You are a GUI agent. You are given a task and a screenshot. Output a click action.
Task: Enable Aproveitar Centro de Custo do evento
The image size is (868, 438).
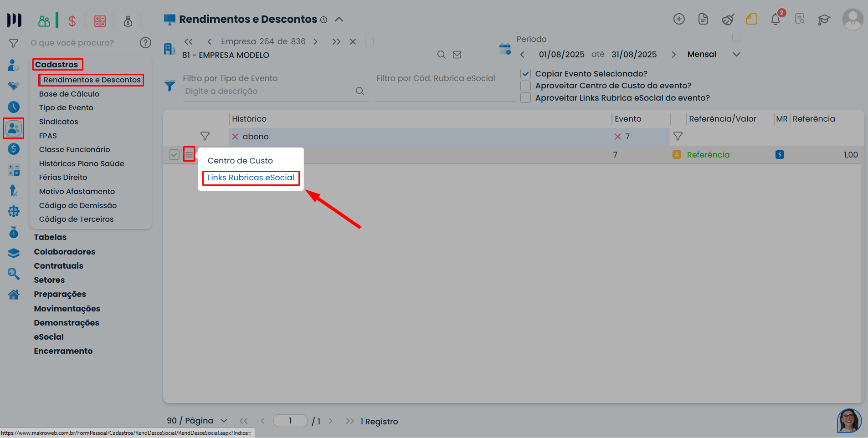526,86
